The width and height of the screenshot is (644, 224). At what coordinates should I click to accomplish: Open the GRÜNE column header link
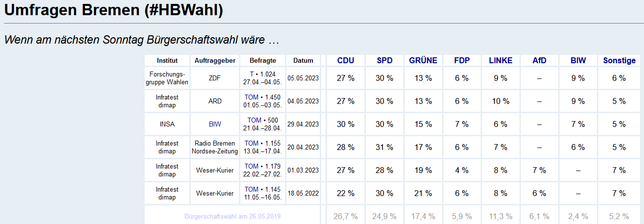423,61
